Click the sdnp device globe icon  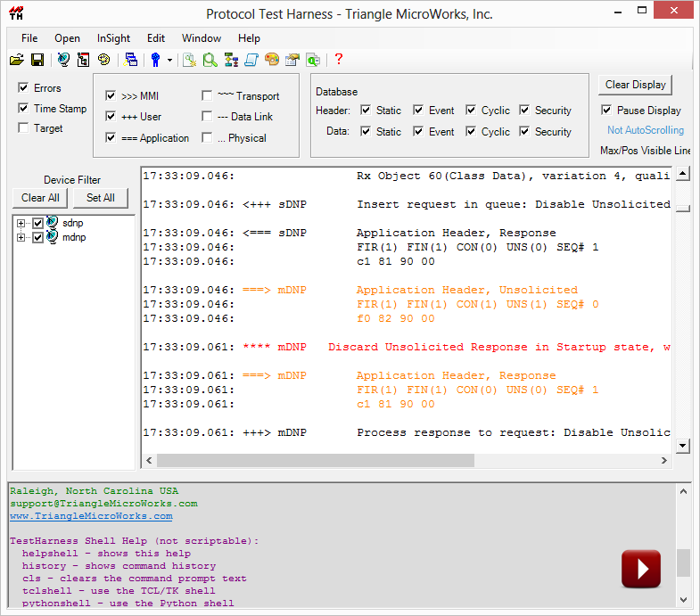pos(53,222)
